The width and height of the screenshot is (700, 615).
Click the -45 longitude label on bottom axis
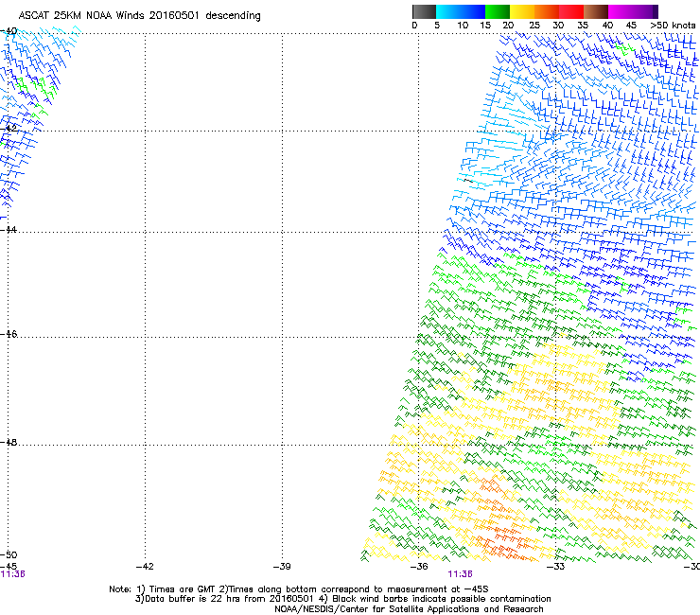[x=9, y=567]
